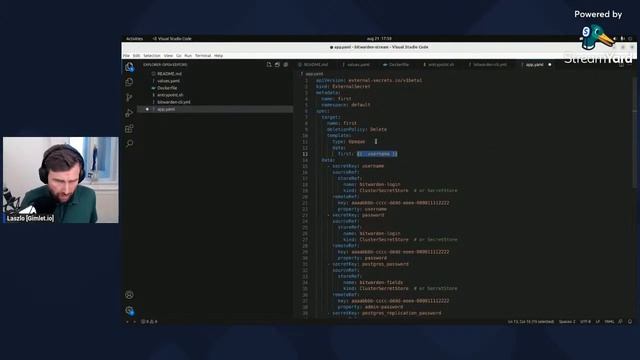Open the Run menu
The width and height of the screenshot is (640, 360).
coord(188,56)
